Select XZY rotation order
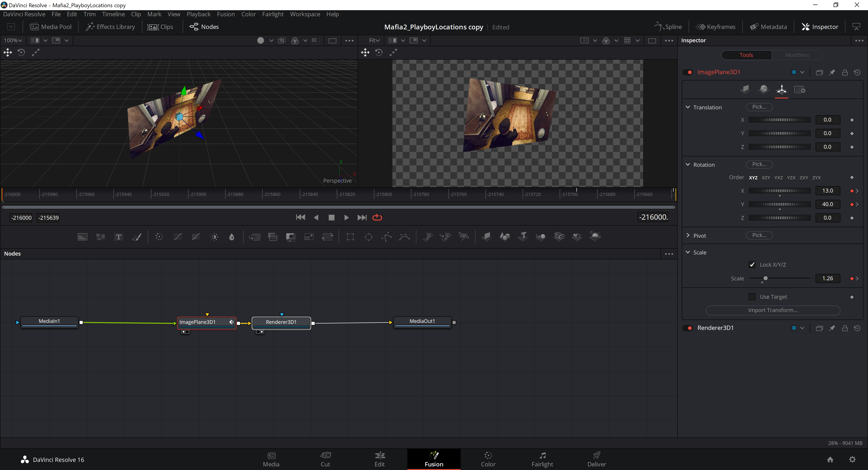The image size is (868, 470). 766,178
